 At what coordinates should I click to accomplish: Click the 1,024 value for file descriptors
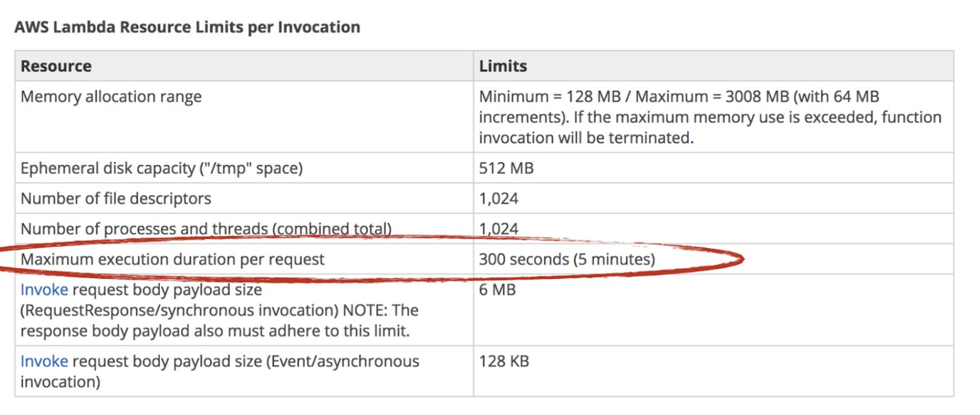(499, 199)
